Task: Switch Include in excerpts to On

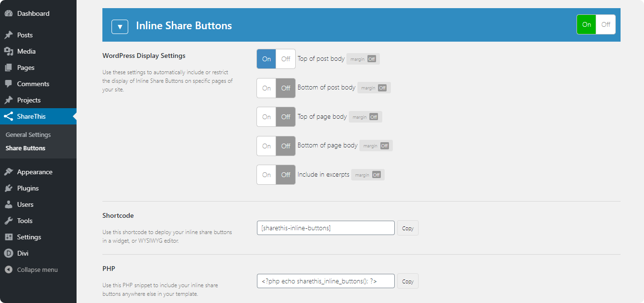Action: [266, 175]
